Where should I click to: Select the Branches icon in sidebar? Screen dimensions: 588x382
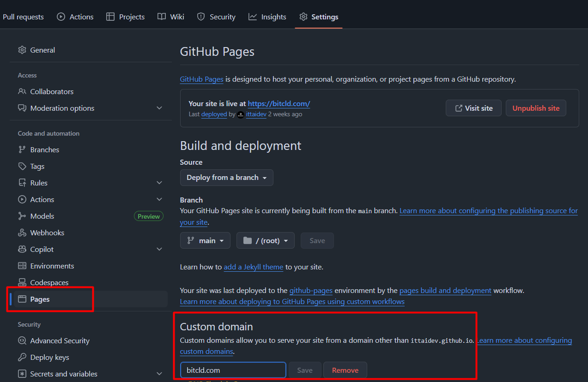(x=22, y=149)
